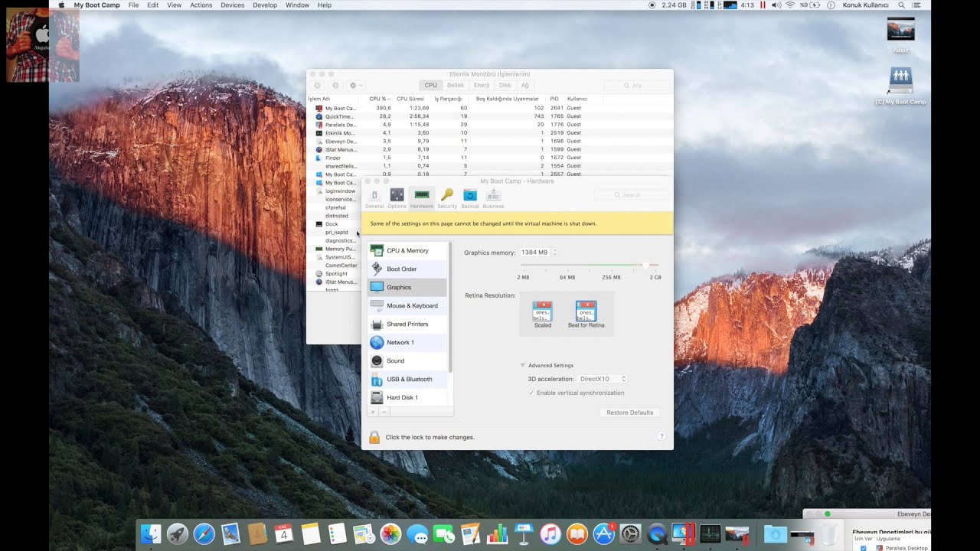Open the Devices menu
Screen dimensions: 980x551
(x=232, y=5)
